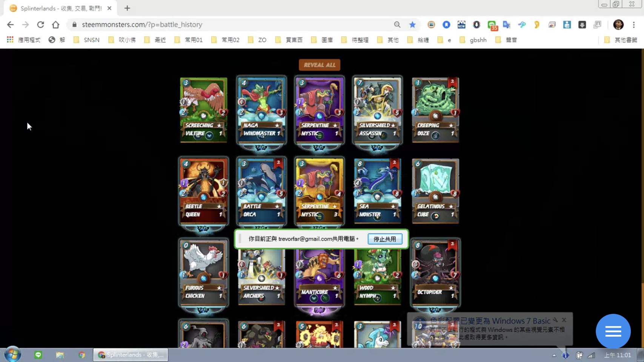Go back to the previous page

(10, 25)
